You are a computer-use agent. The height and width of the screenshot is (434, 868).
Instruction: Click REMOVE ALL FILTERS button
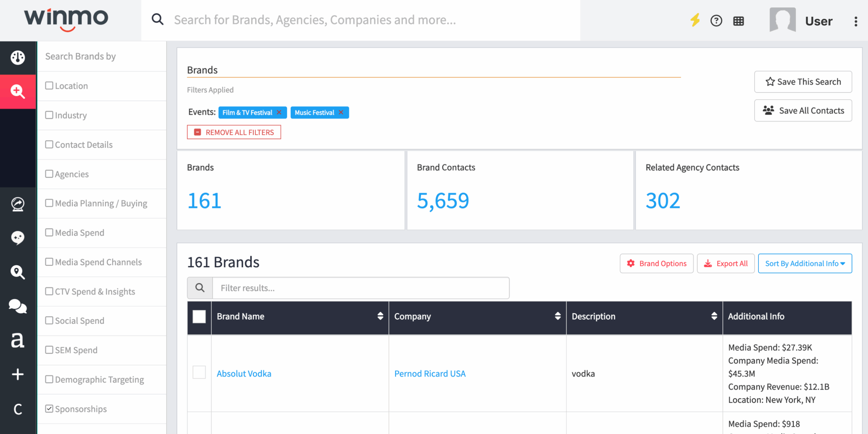234,132
